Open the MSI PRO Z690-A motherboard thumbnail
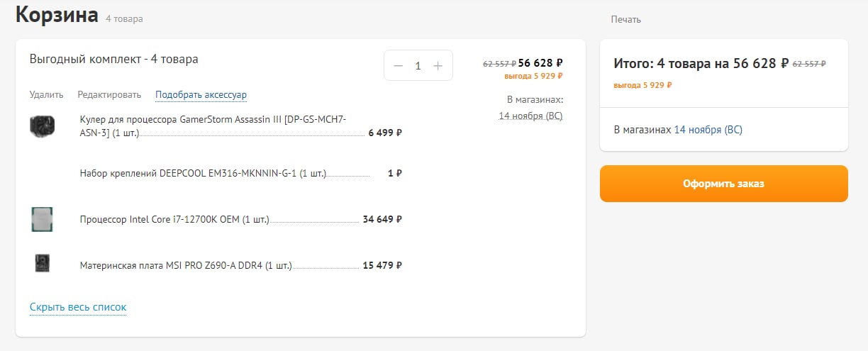Screen dimensions: 868x351 [x=42, y=264]
